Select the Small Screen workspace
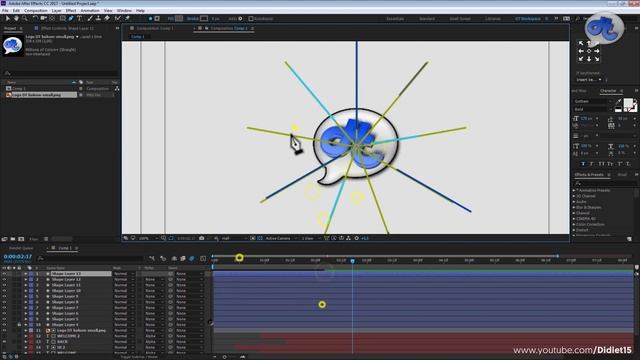 [x=460, y=18]
